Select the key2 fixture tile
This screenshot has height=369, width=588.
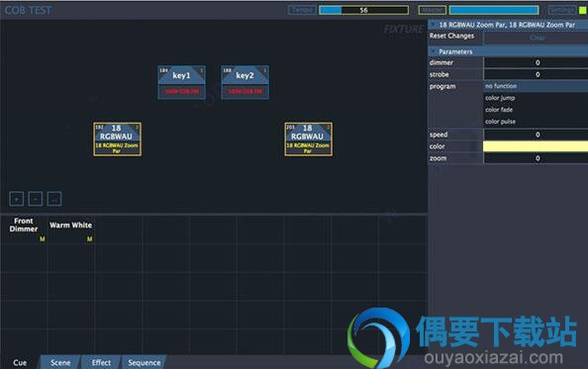tap(245, 82)
